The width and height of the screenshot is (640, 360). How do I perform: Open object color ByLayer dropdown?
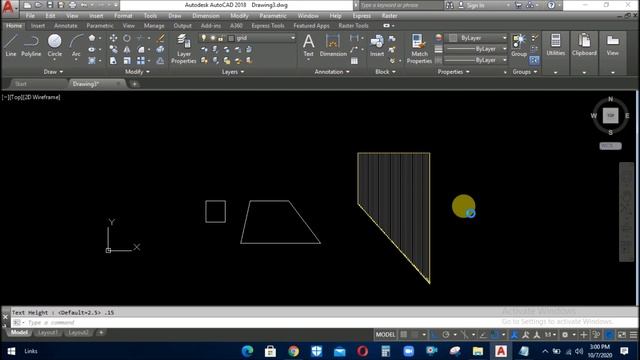point(504,38)
